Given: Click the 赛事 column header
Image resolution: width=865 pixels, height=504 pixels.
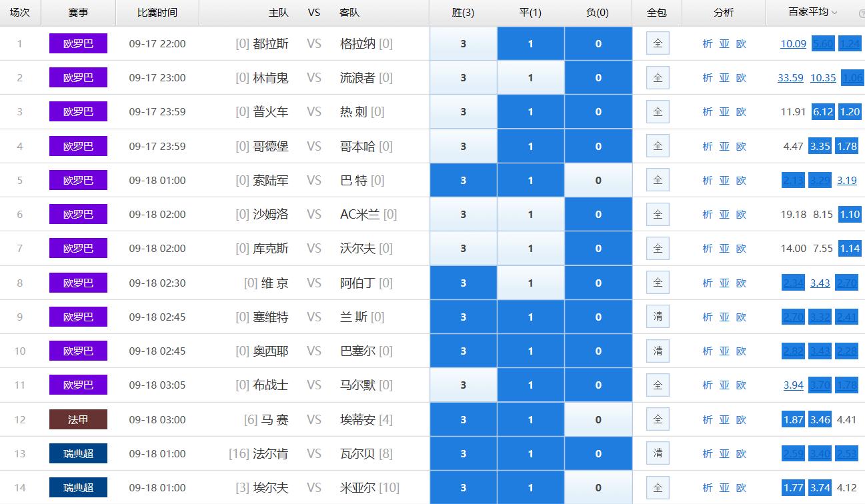Looking at the screenshot, I should (x=78, y=13).
